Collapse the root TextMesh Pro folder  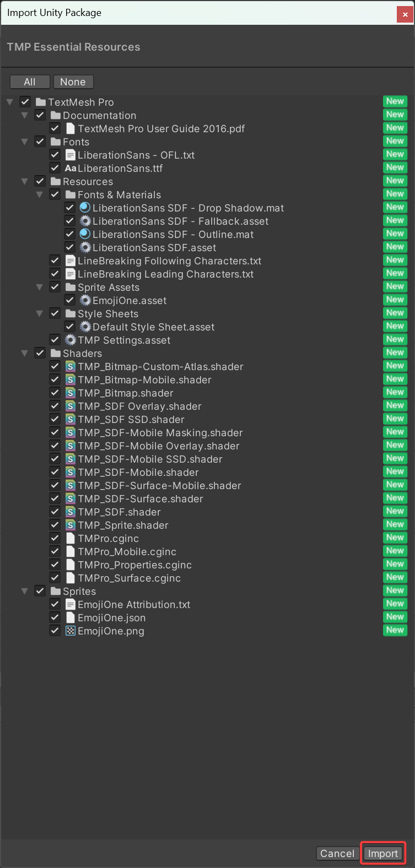(x=9, y=102)
